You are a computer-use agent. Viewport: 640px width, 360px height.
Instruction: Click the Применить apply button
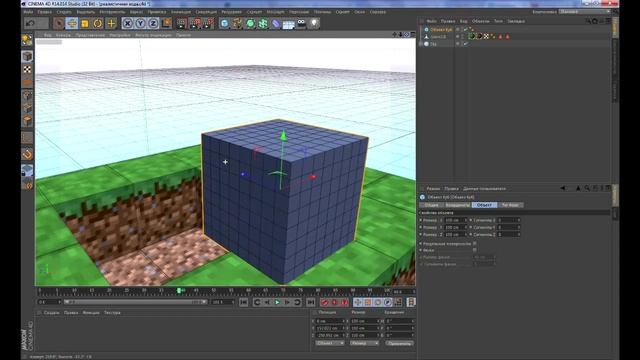point(399,343)
